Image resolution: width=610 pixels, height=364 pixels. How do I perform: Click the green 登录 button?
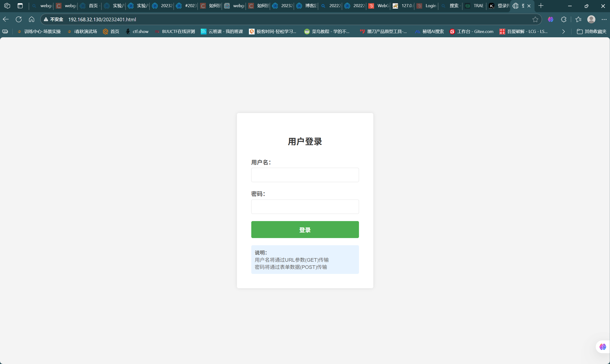[x=305, y=230]
